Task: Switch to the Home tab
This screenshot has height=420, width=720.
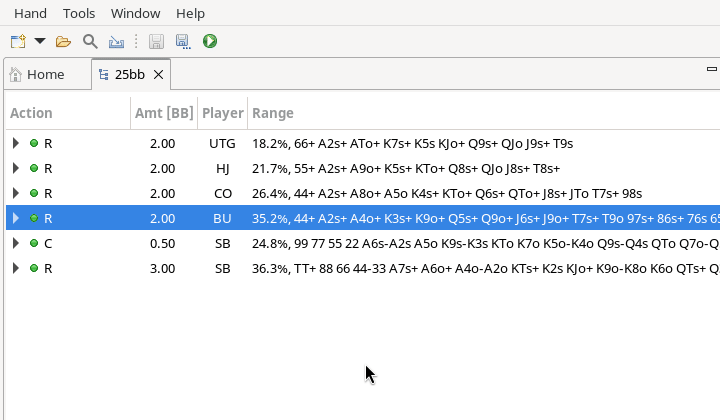Action: coord(37,74)
